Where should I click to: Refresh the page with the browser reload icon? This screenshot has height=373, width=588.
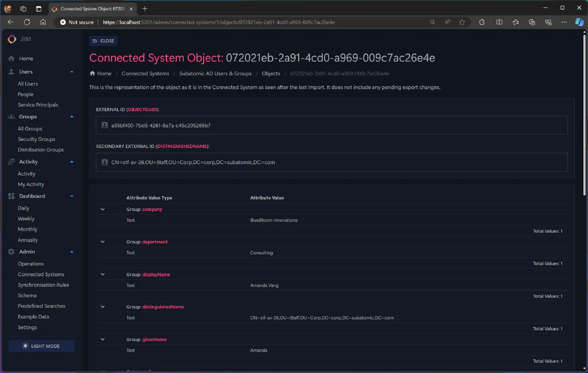[27, 22]
